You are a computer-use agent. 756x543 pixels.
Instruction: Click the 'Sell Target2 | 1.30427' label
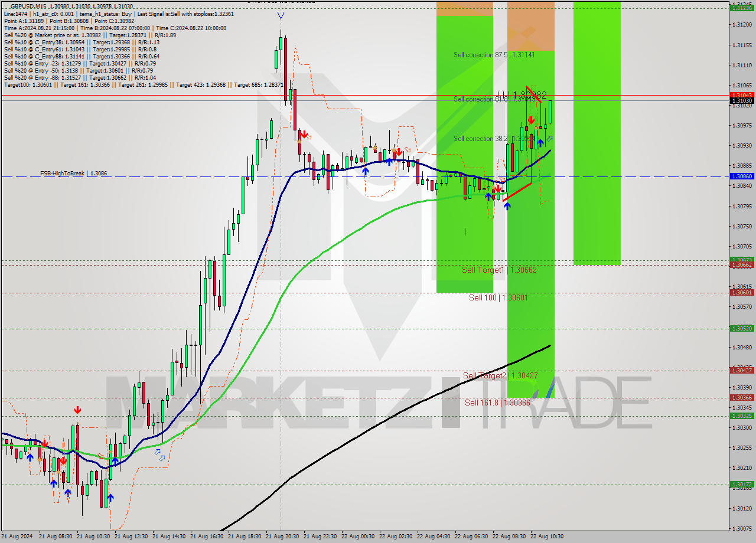tap(500, 375)
